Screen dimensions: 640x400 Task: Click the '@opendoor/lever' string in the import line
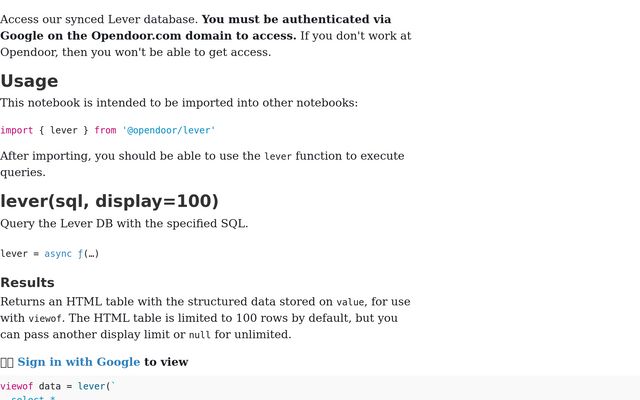point(168,130)
